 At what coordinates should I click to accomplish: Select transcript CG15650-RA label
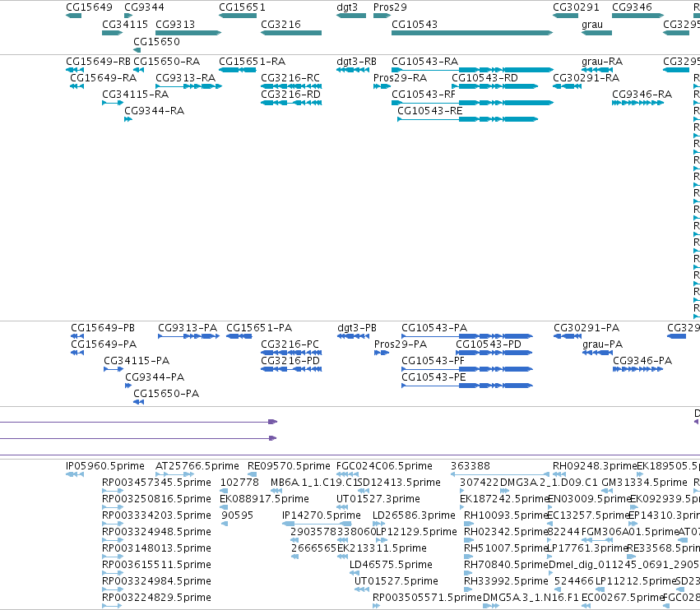166,62
